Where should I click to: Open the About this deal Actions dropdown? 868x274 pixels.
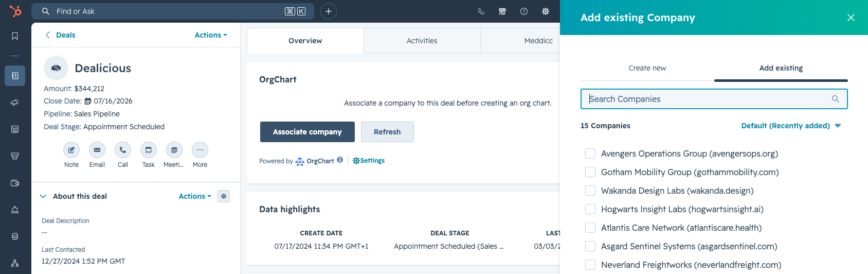(195, 196)
